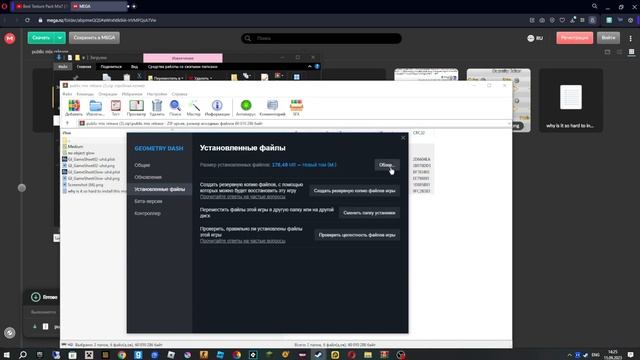640x360 pixels.
Task: Select Контроллер tab in Steam properties
Action: (x=147, y=213)
